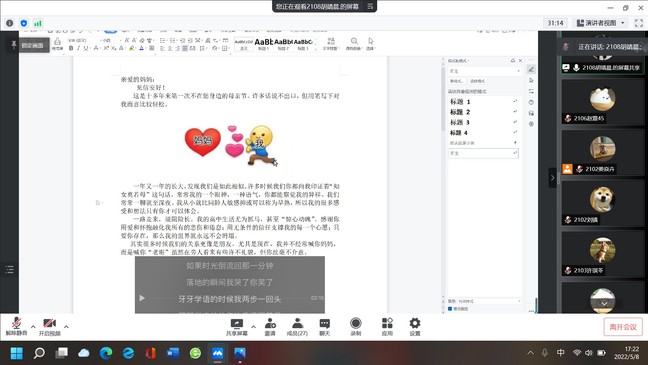Open the speaker view (演讲者视图) dropdown
The image size is (648, 365).
pos(600,23)
